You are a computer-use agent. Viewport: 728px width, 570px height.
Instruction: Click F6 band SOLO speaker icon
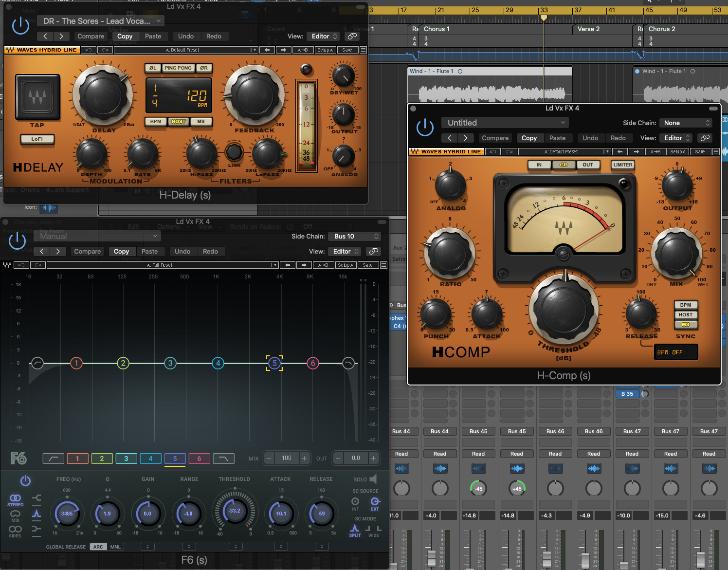373,479
